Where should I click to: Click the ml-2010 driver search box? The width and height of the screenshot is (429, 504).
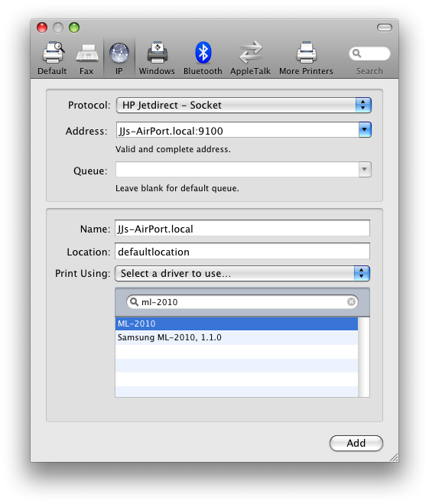point(242,302)
